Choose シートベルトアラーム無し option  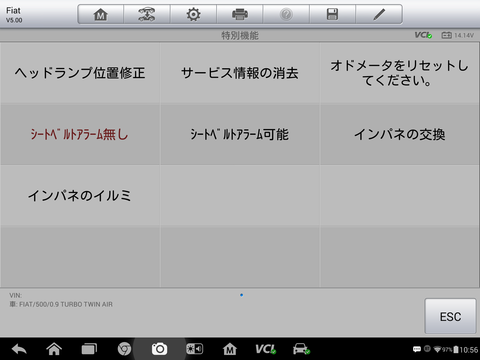pos(80,134)
